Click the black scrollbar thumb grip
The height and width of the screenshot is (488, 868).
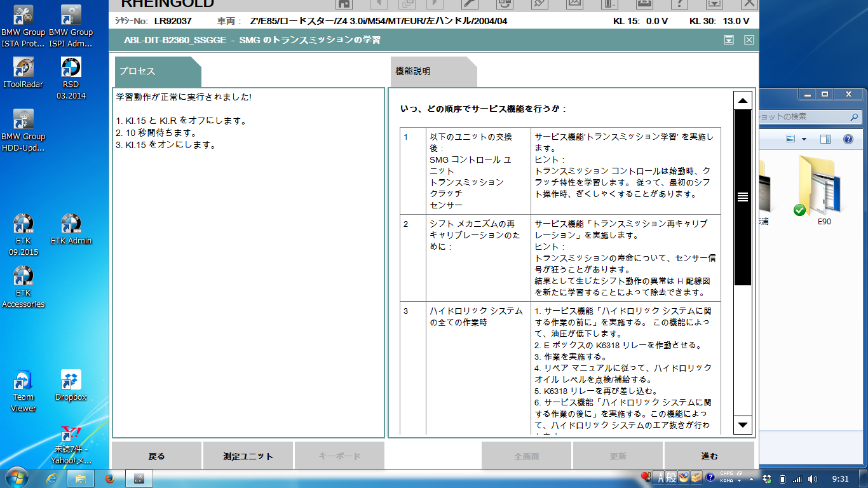click(x=742, y=197)
